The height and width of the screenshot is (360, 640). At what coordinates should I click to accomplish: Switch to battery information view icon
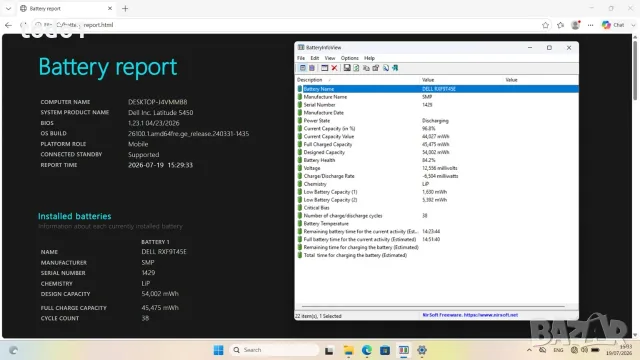[302, 68]
